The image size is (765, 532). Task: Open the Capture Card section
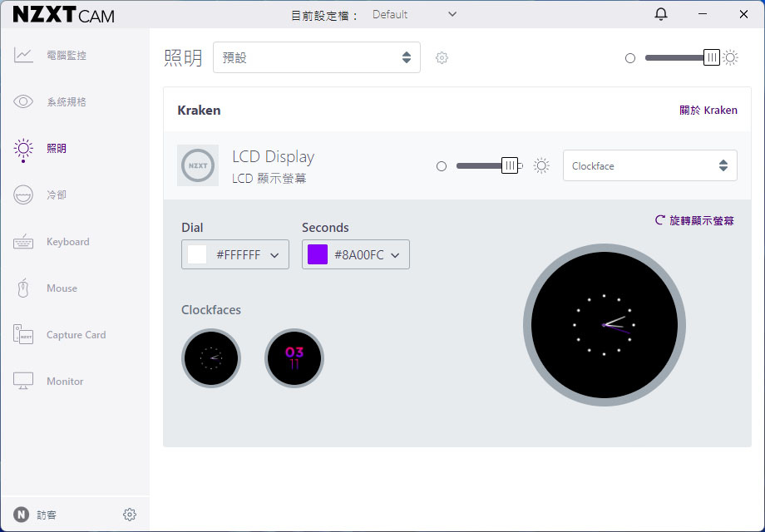click(76, 335)
